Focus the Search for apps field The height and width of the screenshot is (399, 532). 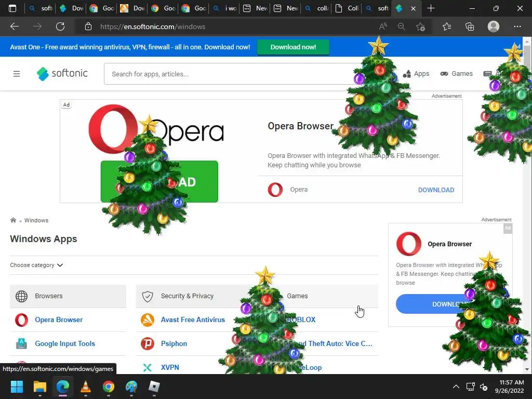point(231,74)
